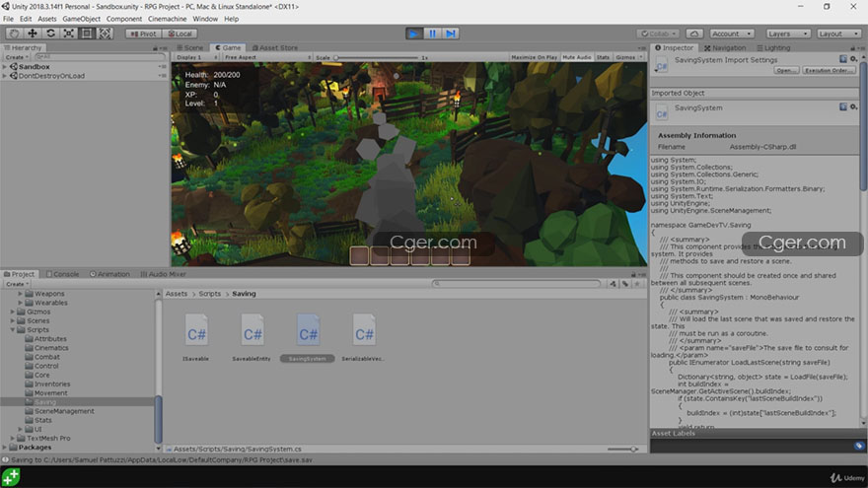Click search by label icon in Project

(625, 284)
